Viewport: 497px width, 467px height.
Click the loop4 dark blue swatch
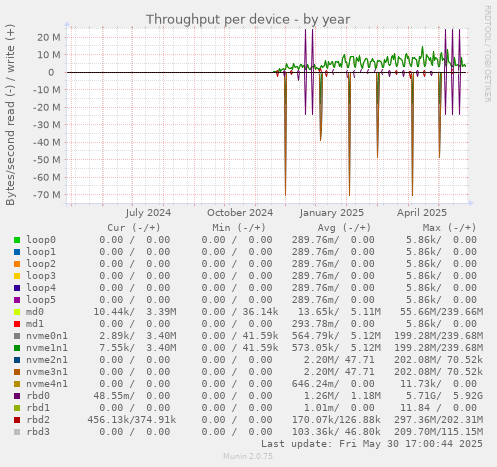click(x=17, y=288)
